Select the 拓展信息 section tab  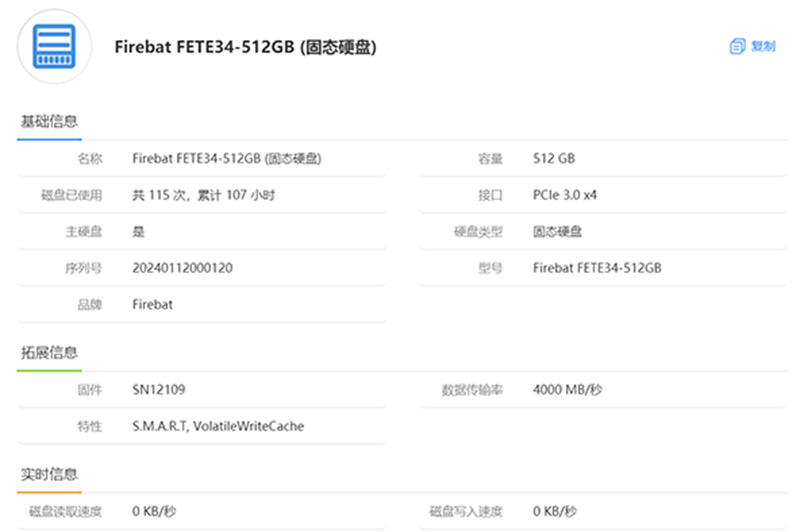coord(49,352)
